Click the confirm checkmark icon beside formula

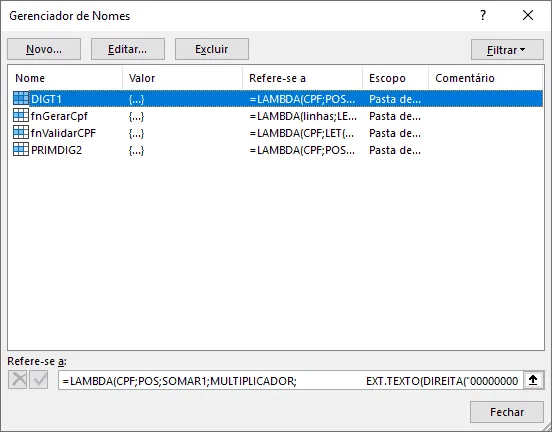point(39,380)
